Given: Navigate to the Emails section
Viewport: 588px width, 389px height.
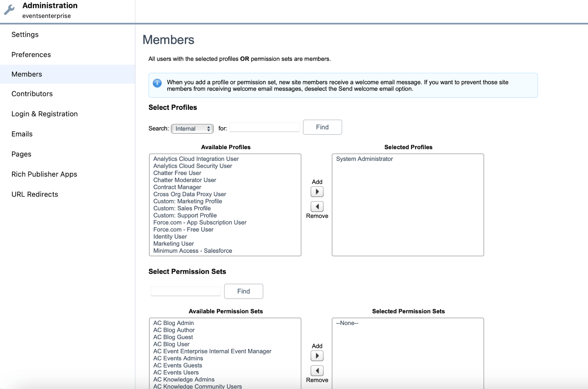Looking at the screenshot, I should tap(22, 134).
